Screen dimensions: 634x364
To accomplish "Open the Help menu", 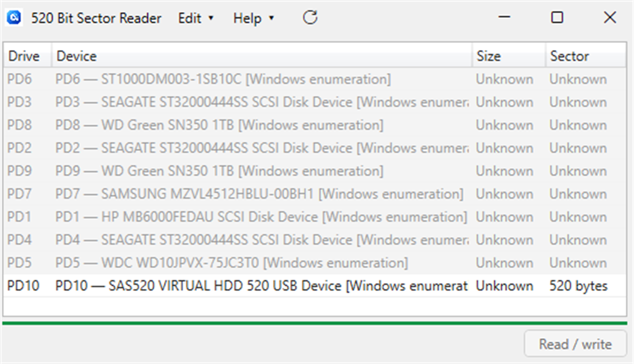I will (x=254, y=19).
